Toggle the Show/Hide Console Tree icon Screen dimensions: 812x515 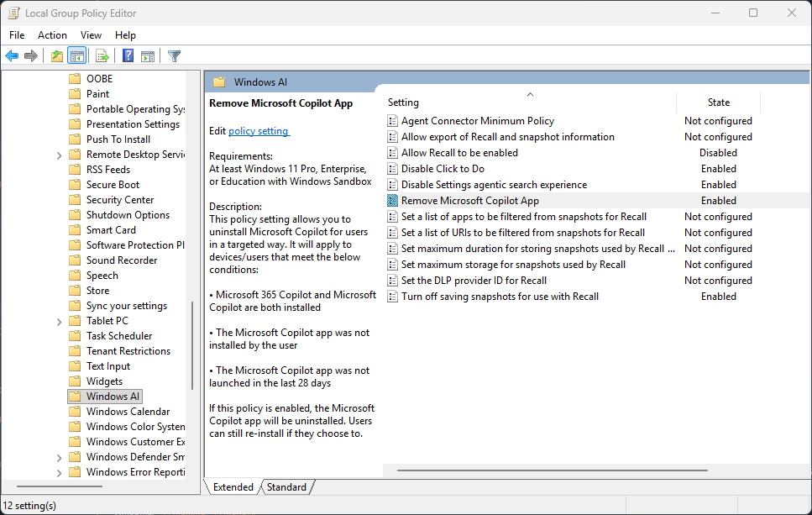pos(76,56)
